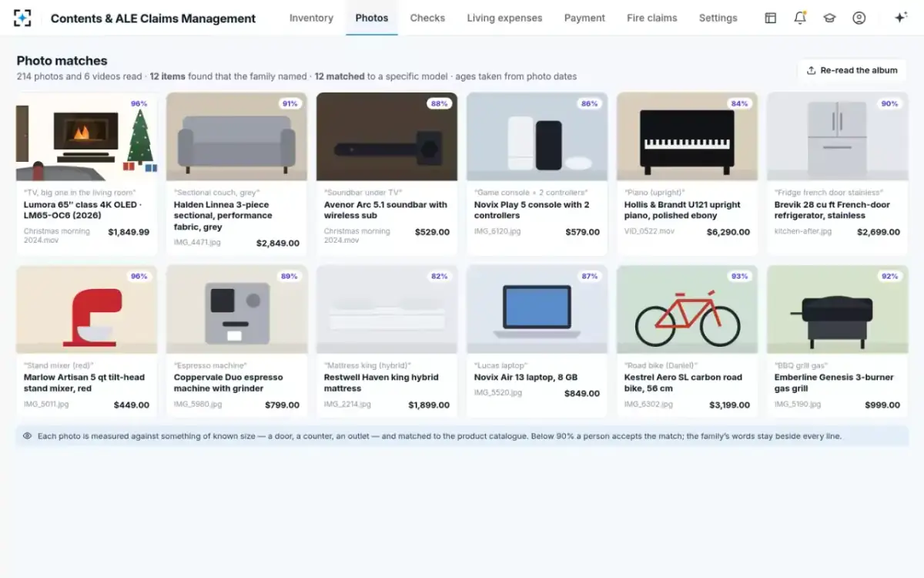924x578 pixels.
Task: Select Novix Play 5 console title
Action: tap(532, 210)
